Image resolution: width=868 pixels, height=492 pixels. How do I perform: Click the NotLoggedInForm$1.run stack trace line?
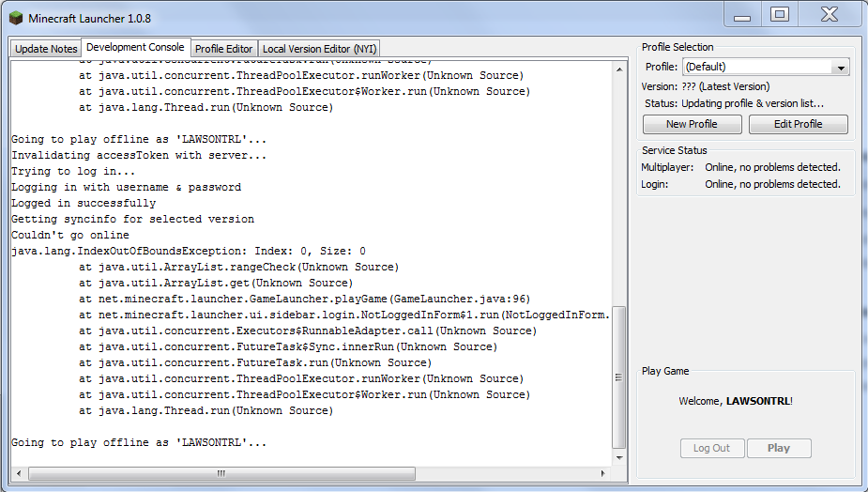[x=344, y=315]
